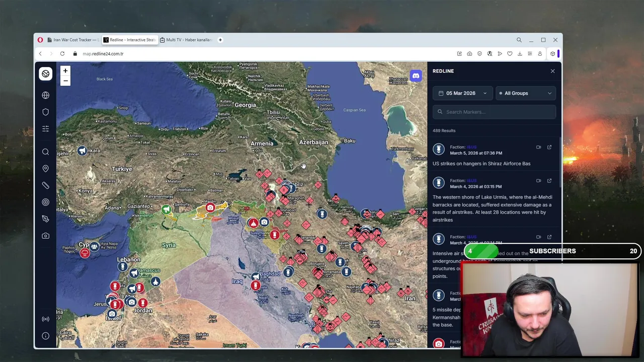This screenshot has height=362, width=644.
Task: Click the heart bookmark icon in toolbar
Action: (x=510, y=54)
